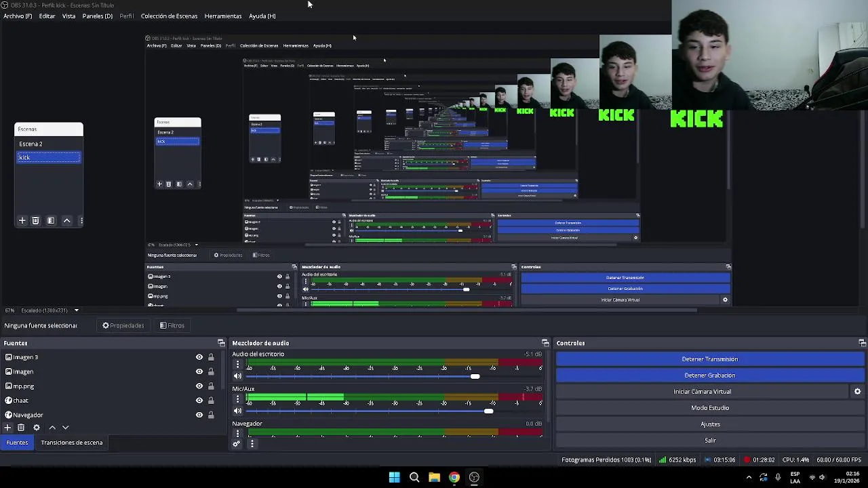868x488 pixels.
Task: Open the Paneles menu
Action: pos(97,16)
